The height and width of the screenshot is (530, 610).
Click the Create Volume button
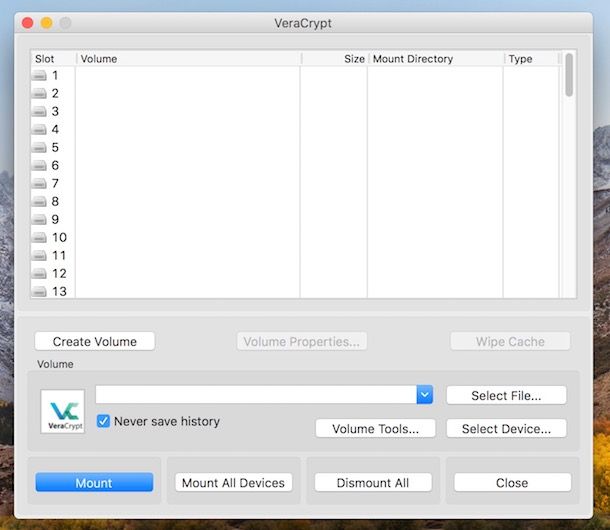(x=95, y=341)
